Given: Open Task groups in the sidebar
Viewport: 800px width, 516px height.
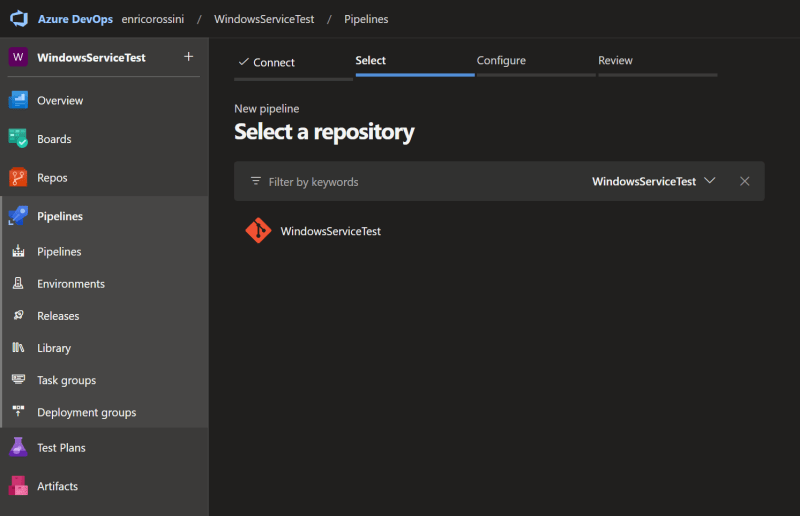Looking at the screenshot, I should coord(66,380).
